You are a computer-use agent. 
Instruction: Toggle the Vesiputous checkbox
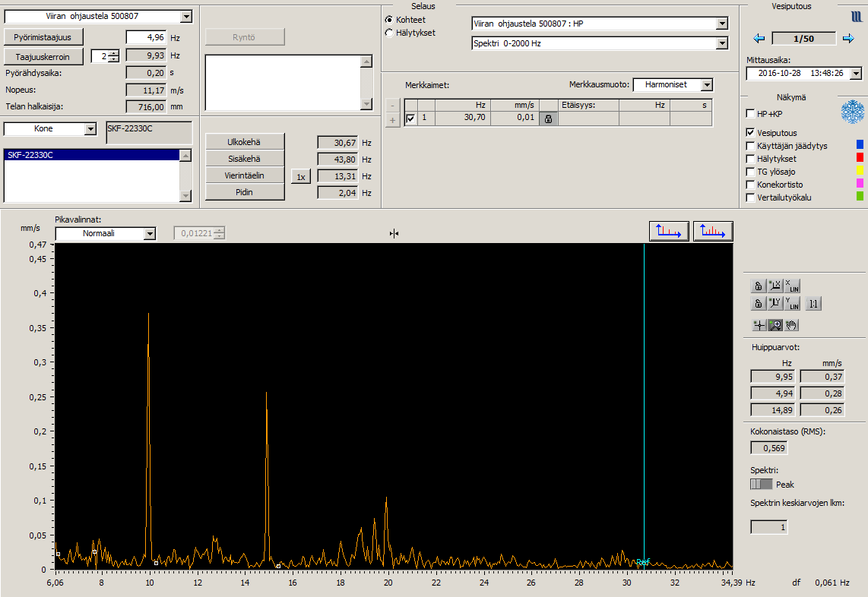coord(751,133)
